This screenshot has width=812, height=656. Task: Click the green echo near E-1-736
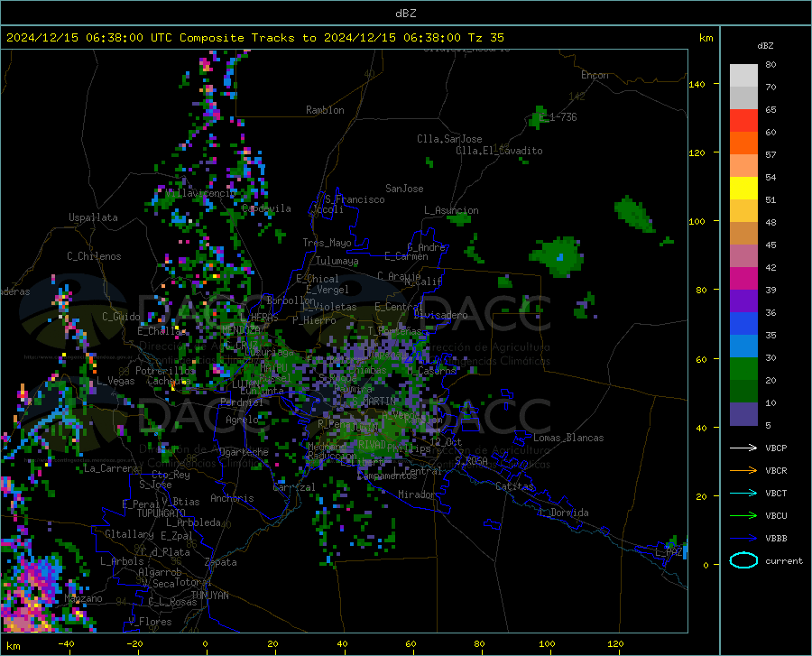point(537,118)
